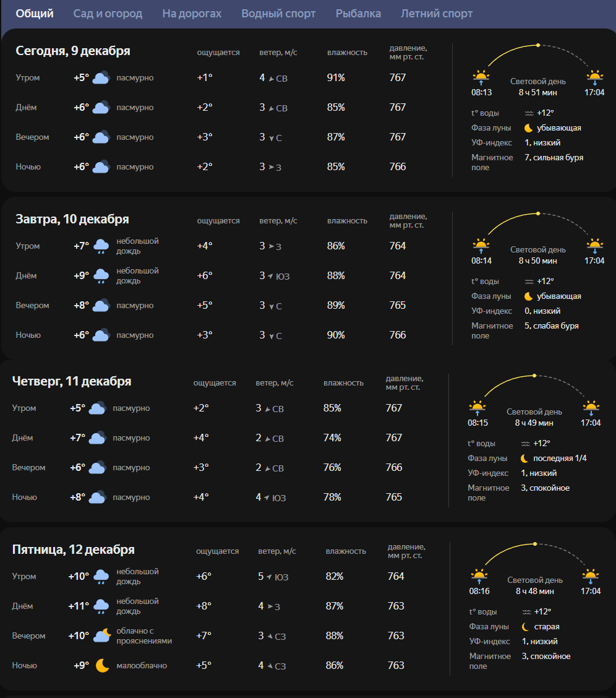The image size is (616, 698).
Task: Switch to На дорогах tab
Action: click(192, 14)
